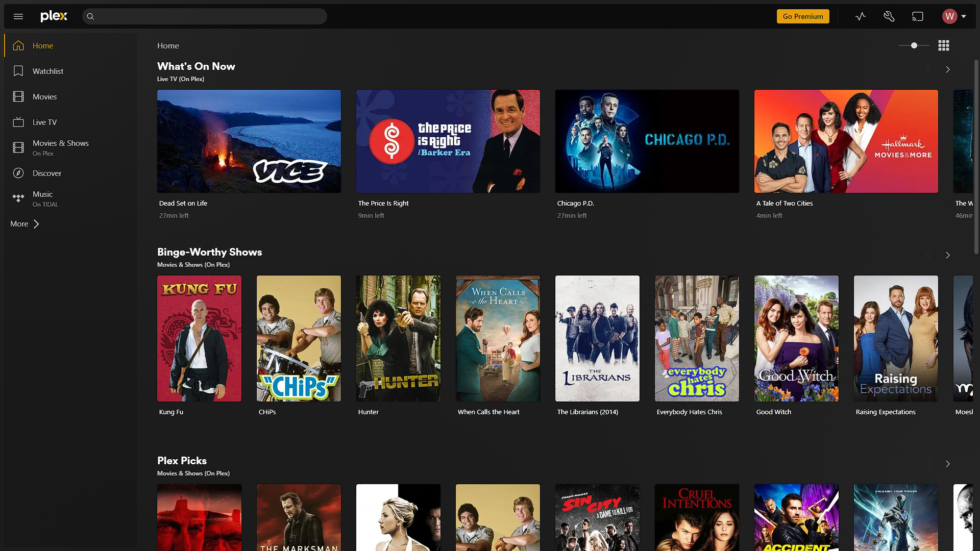Image resolution: width=980 pixels, height=551 pixels.
Task: Open the Sin City poster
Action: (x=597, y=517)
